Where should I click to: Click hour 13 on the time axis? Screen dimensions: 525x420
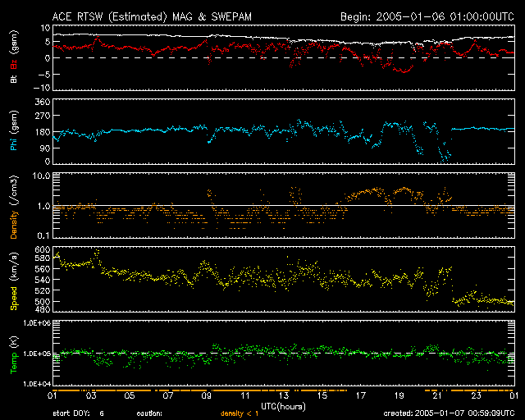click(284, 395)
